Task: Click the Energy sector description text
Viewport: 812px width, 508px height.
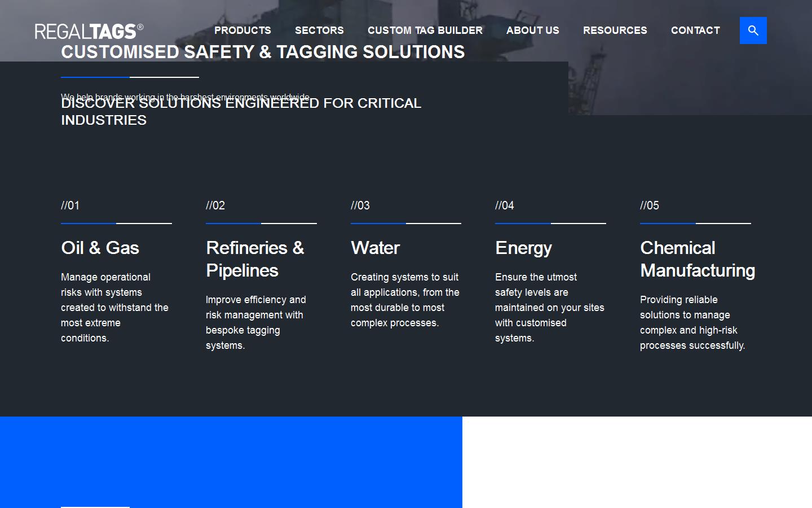Action: coord(549,308)
